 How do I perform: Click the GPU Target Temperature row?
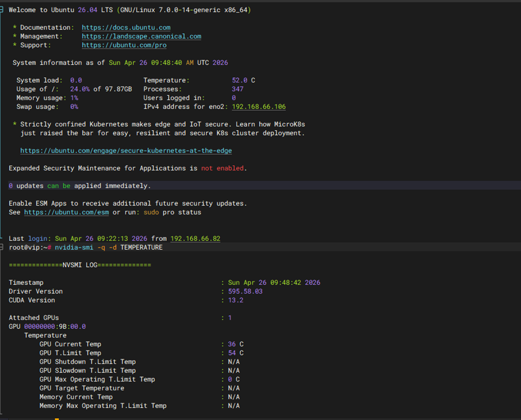(140, 388)
